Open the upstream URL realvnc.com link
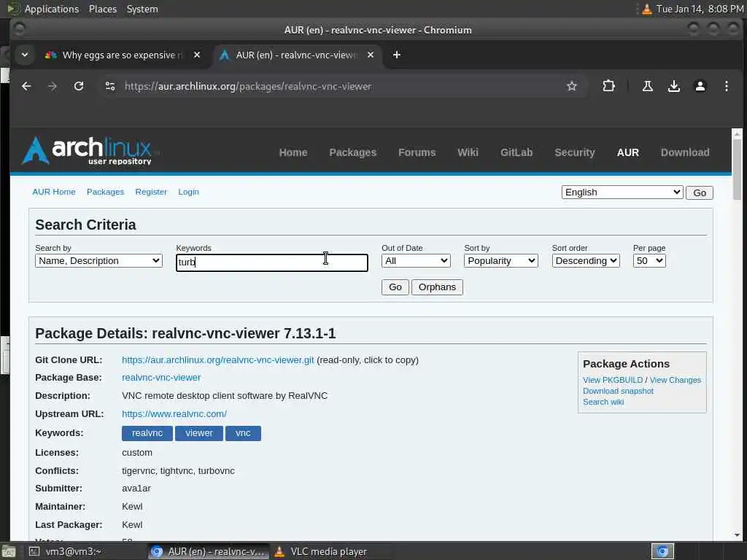Image resolution: width=747 pixels, height=560 pixels. [x=174, y=414]
